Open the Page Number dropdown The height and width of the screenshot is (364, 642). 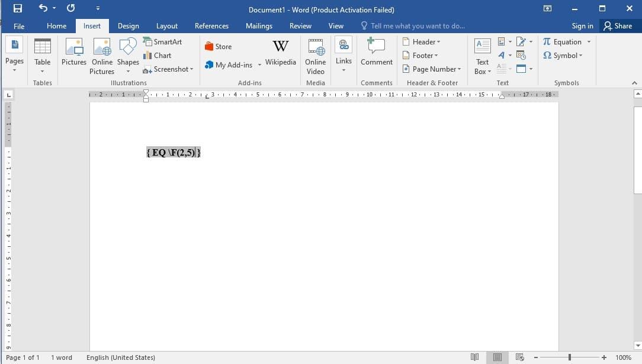432,69
